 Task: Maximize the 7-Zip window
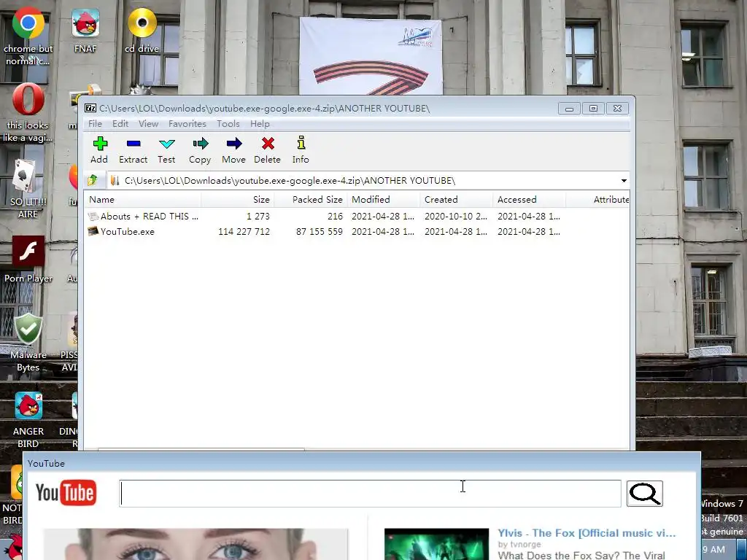click(x=593, y=109)
